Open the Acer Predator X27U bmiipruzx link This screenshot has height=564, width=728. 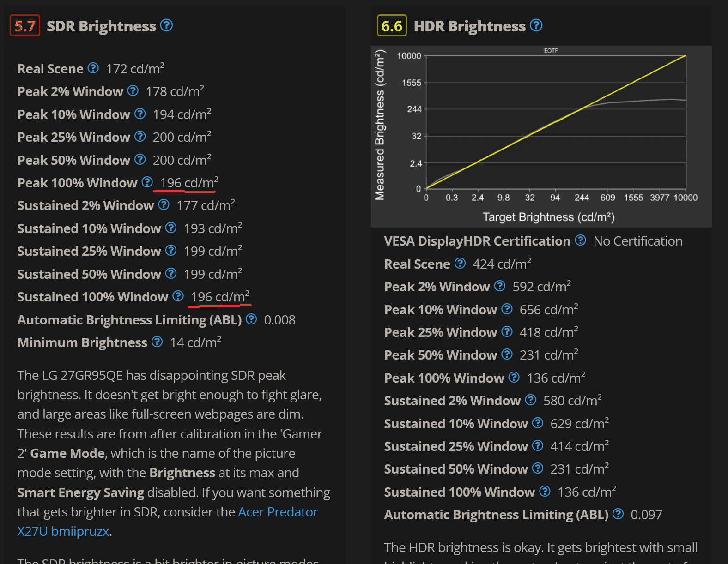click(x=167, y=522)
